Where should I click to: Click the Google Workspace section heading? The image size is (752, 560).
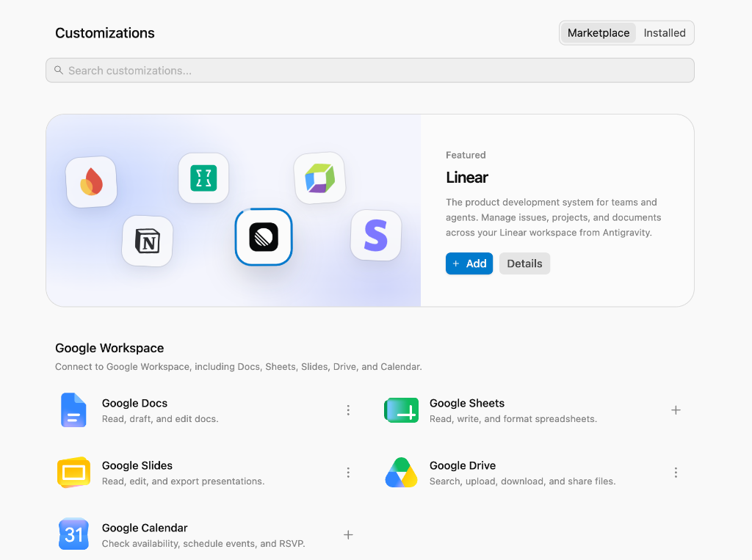pyautogui.click(x=109, y=348)
